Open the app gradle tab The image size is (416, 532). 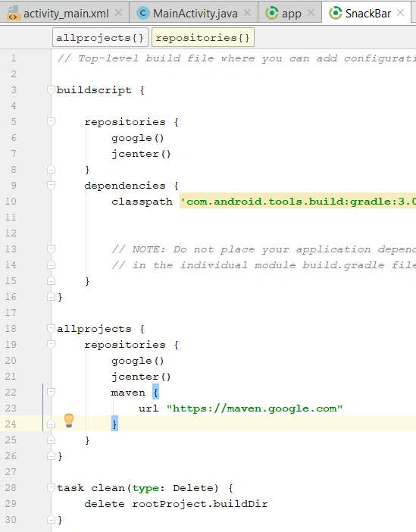291,13
